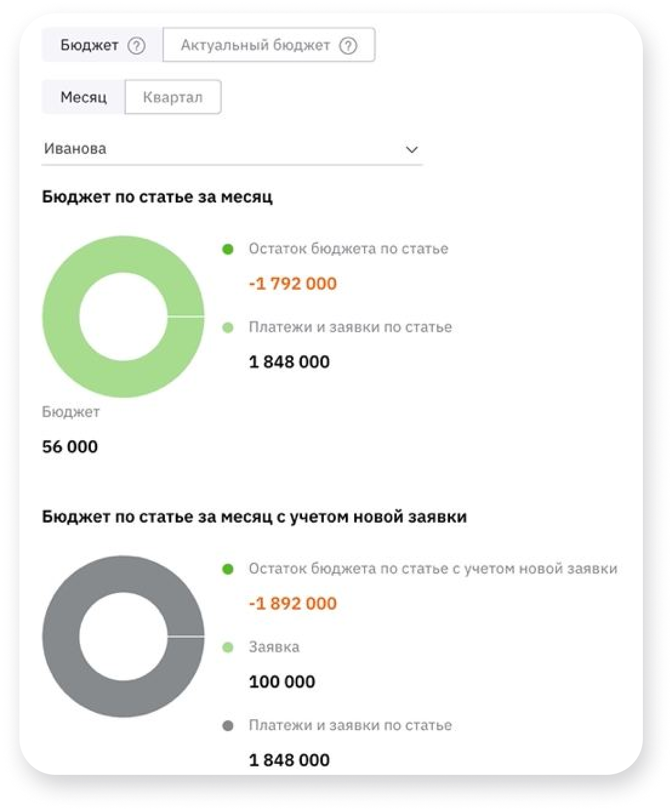Click dark green dot for Остаток бюджета по статье
Image resolution: width=672 pixels, height=810 pixels.
tap(228, 249)
